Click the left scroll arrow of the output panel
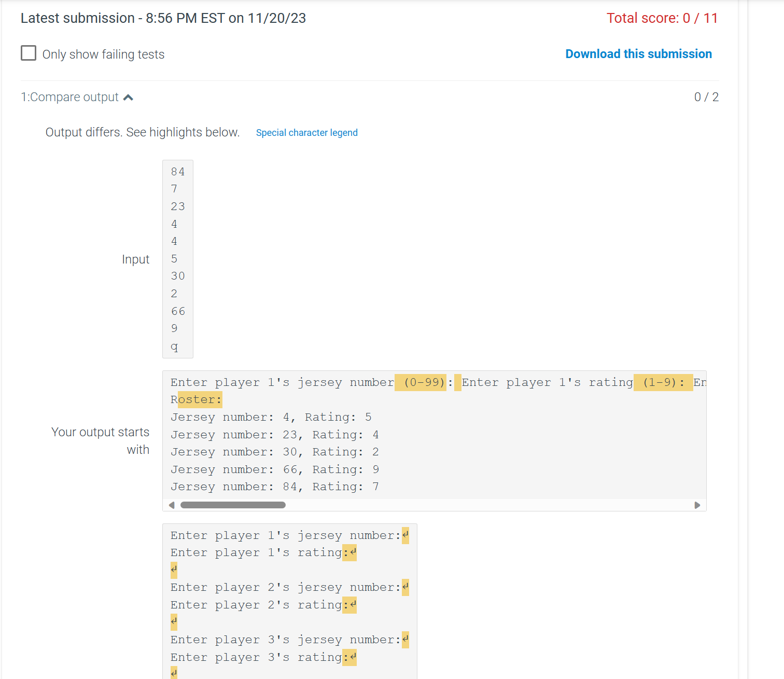The image size is (784, 679). point(171,505)
